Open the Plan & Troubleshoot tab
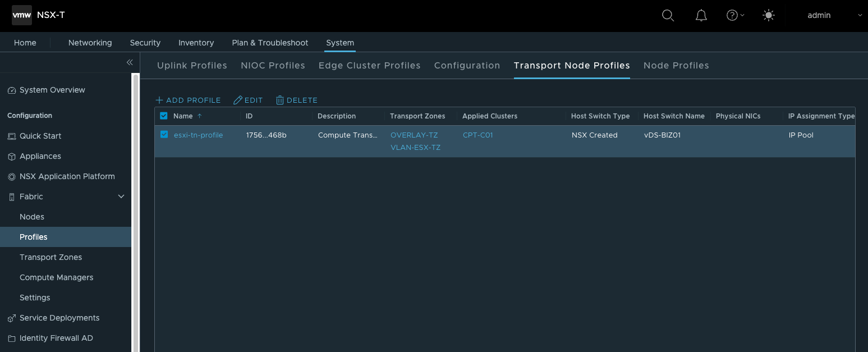The image size is (868, 352). click(x=270, y=43)
